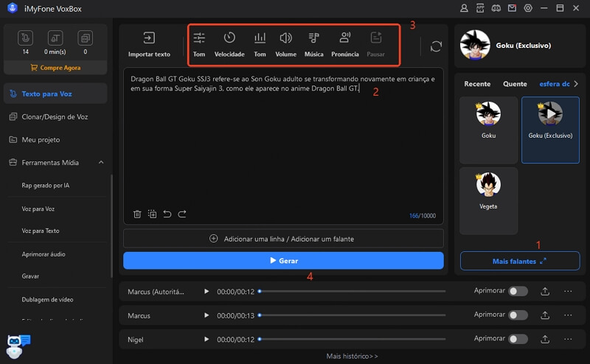
Task: Adjust Velocidade speed setting
Action: tap(229, 45)
